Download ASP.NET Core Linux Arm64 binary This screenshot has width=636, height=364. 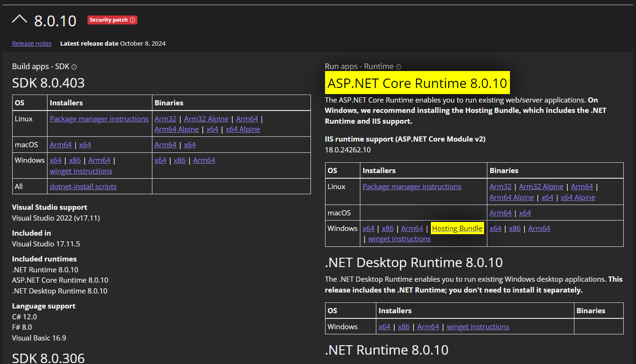tap(582, 187)
